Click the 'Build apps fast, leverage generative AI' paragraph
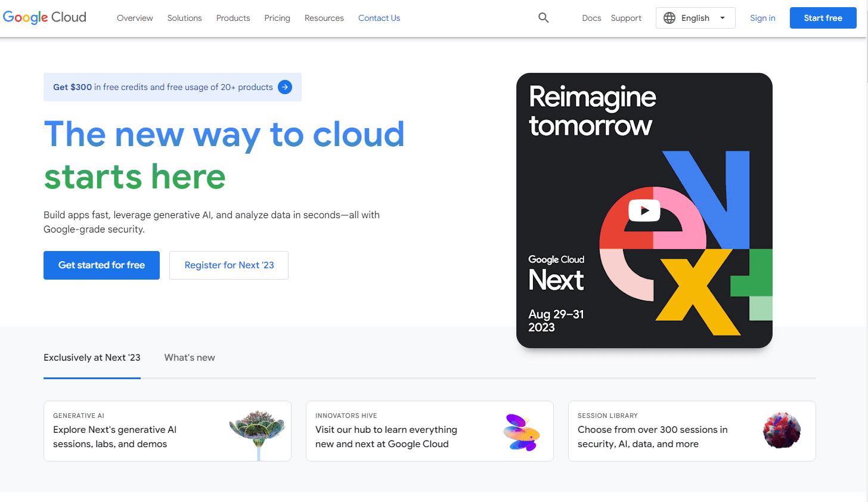 212,222
